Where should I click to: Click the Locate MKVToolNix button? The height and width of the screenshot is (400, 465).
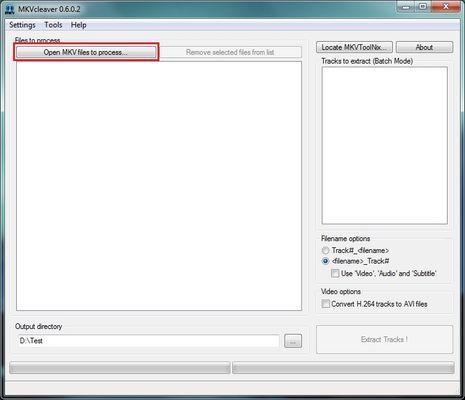click(354, 47)
